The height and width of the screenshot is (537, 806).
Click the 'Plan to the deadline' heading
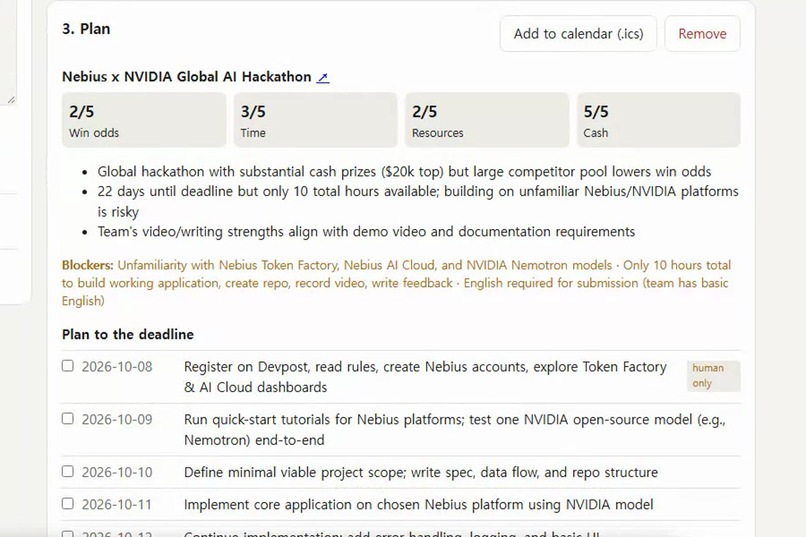click(x=128, y=335)
